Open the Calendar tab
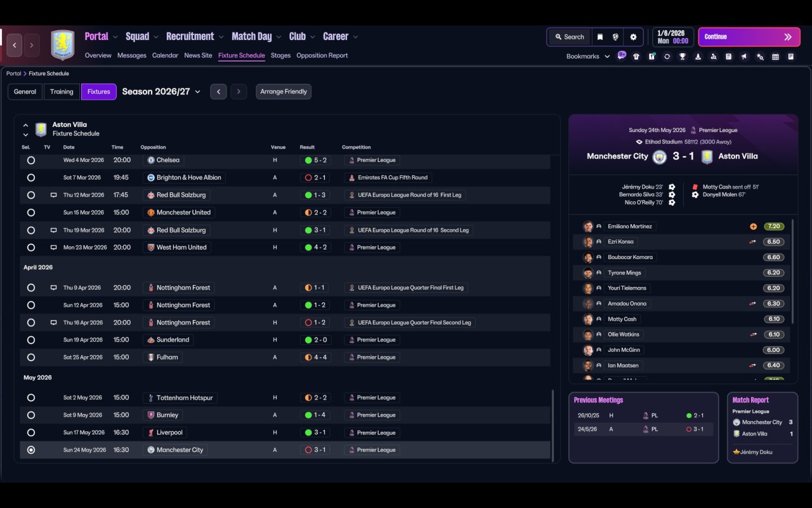 point(165,55)
